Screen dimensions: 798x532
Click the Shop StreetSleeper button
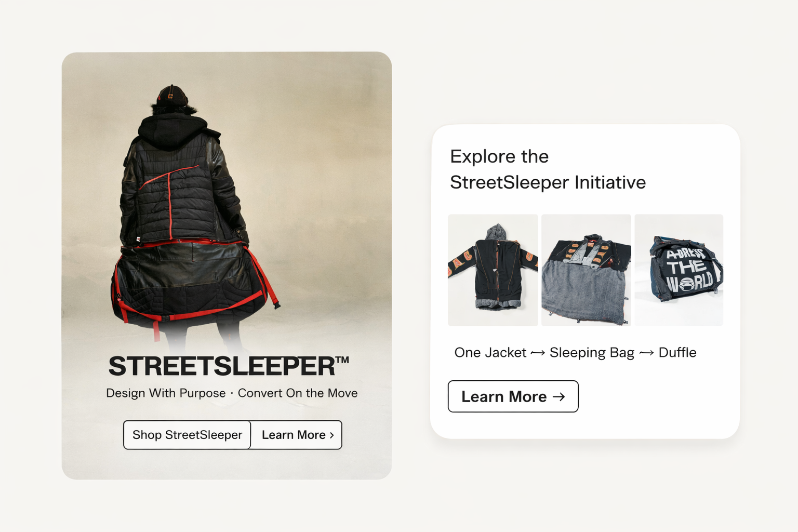tap(187, 435)
